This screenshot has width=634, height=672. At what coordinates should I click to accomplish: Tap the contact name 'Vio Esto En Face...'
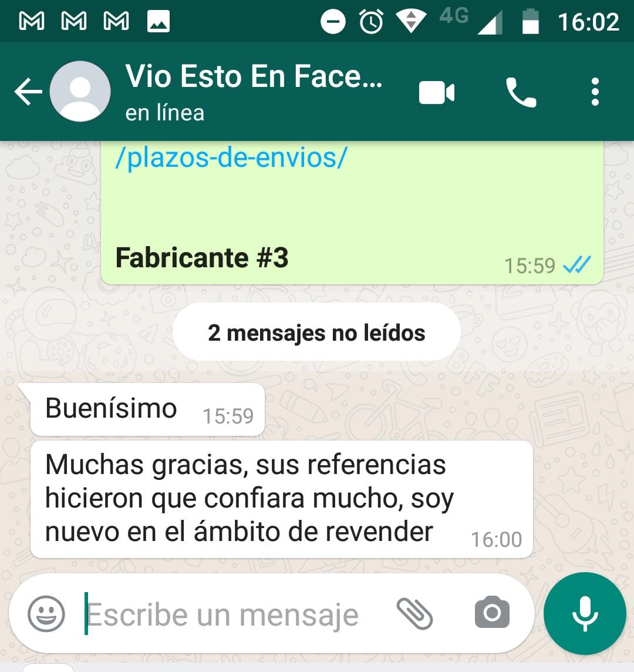[x=254, y=76]
